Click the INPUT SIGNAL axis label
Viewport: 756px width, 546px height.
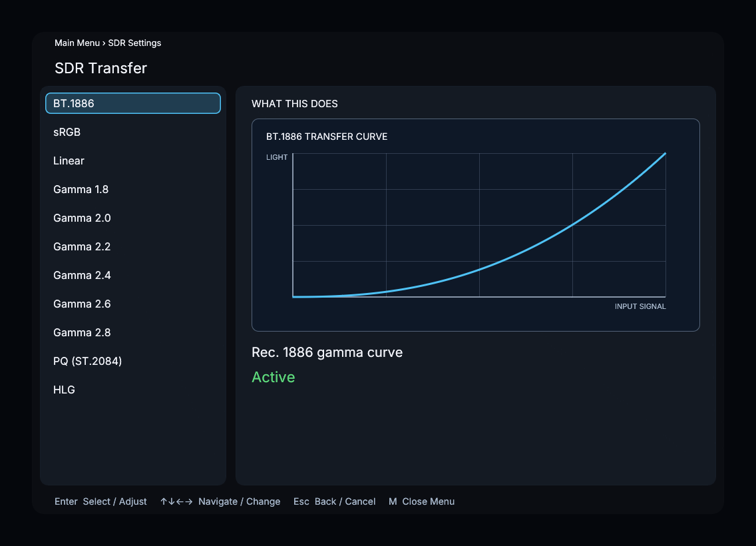tap(640, 306)
